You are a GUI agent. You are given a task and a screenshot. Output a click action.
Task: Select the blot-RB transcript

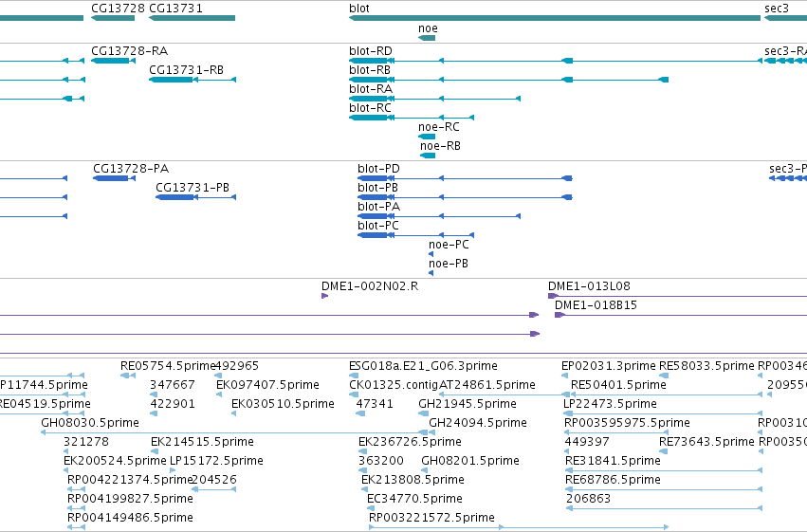[x=508, y=80]
